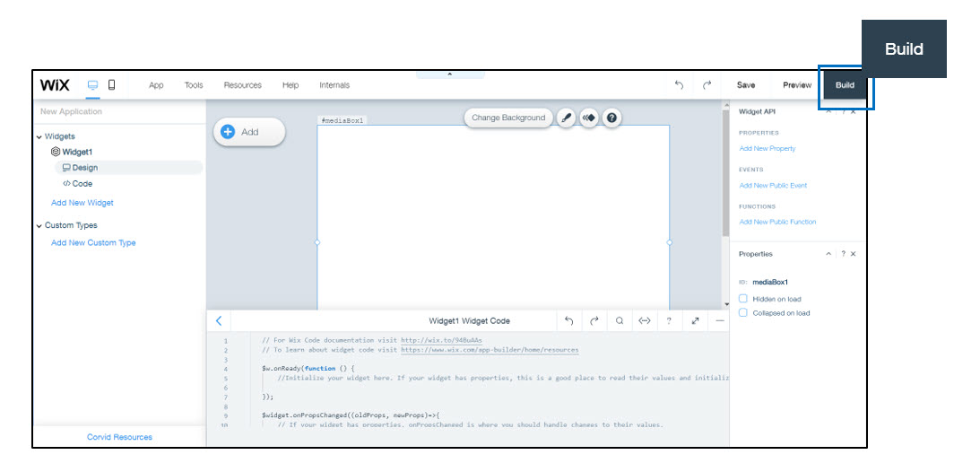Image resolution: width=980 pixels, height=472 pixels.
Task: Open app-builder resources URL in code
Action: (x=490, y=350)
